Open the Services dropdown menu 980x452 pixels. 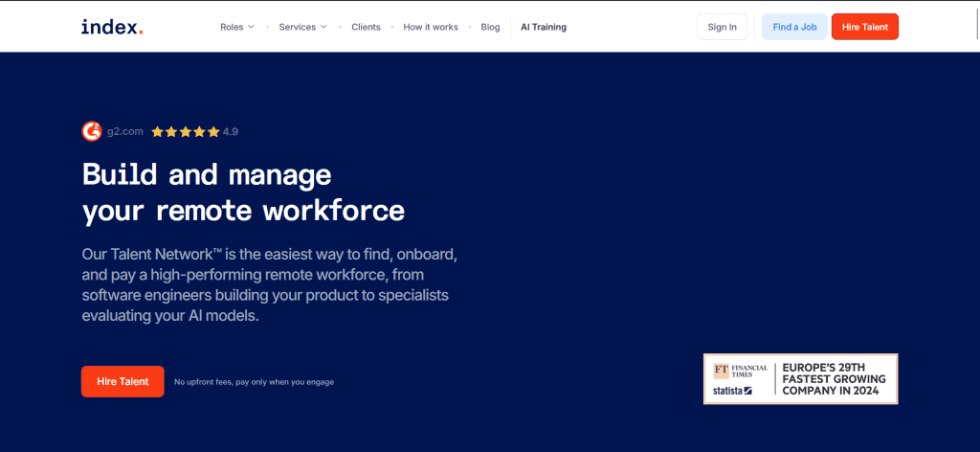(x=302, y=27)
